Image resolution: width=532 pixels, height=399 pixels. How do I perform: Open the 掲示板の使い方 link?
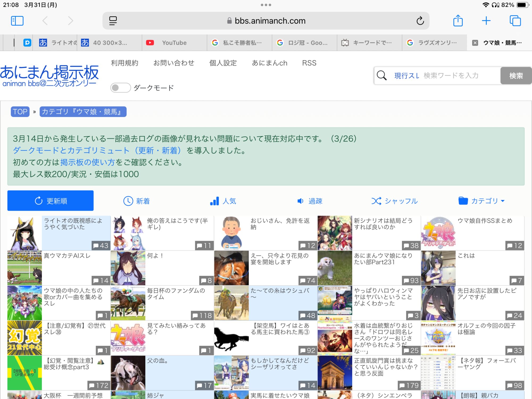[x=88, y=162]
